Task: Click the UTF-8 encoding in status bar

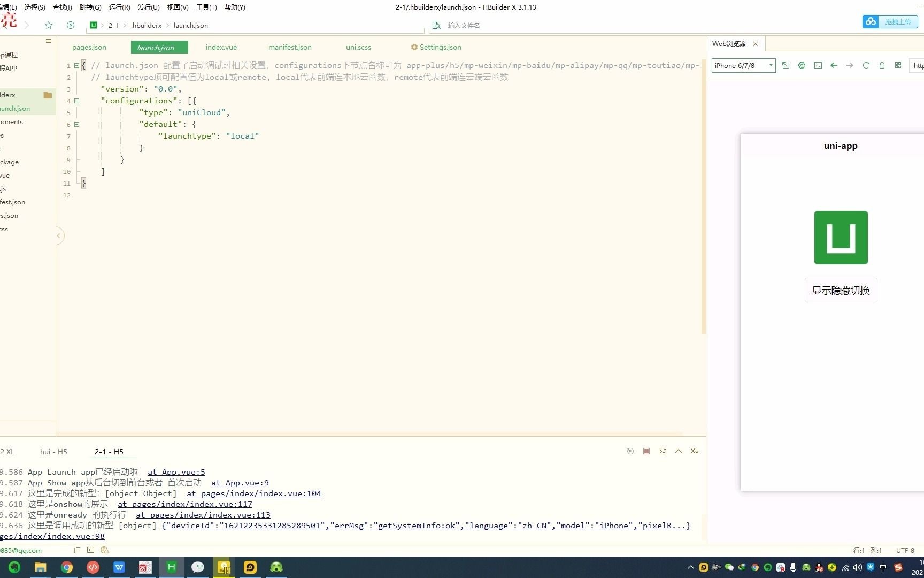Action: [x=905, y=550]
